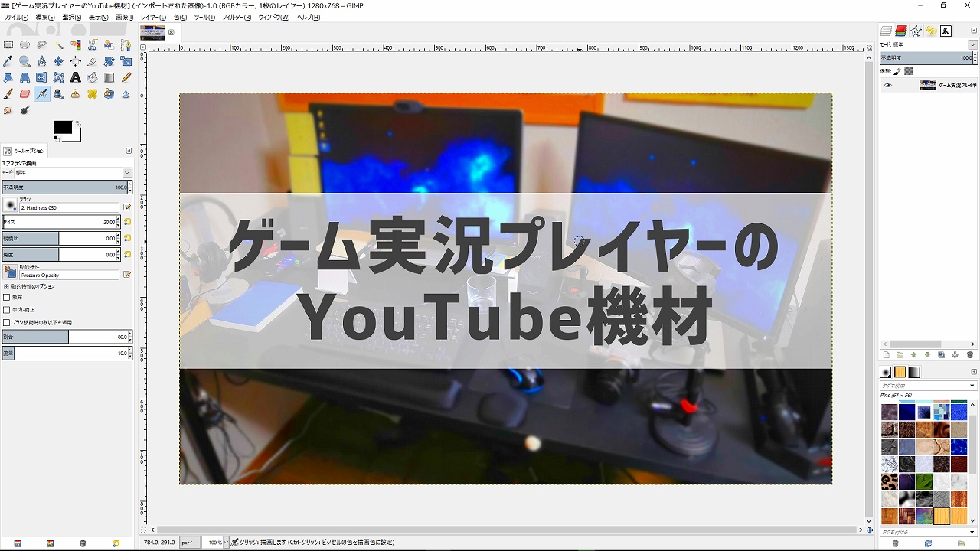This screenshot has height=551, width=980.
Task: Select the Paths pen tool
Action: tap(126, 44)
